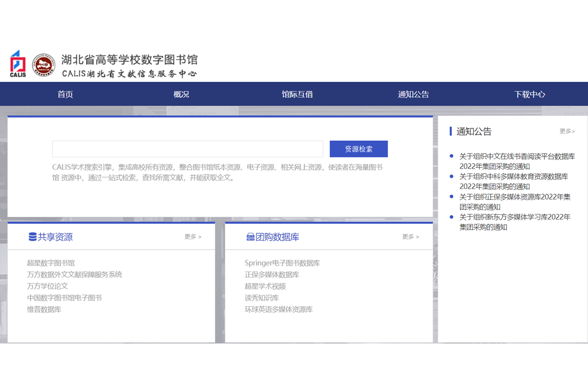This screenshot has width=588, height=392.
Task: Expand 更多 in the 共享资源 panel
Action: click(193, 237)
